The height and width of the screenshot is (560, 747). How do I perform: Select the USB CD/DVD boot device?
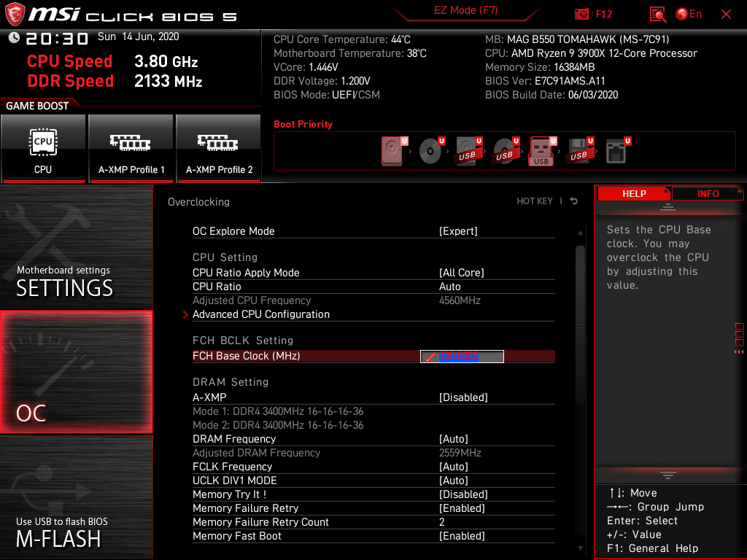tap(506, 151)
